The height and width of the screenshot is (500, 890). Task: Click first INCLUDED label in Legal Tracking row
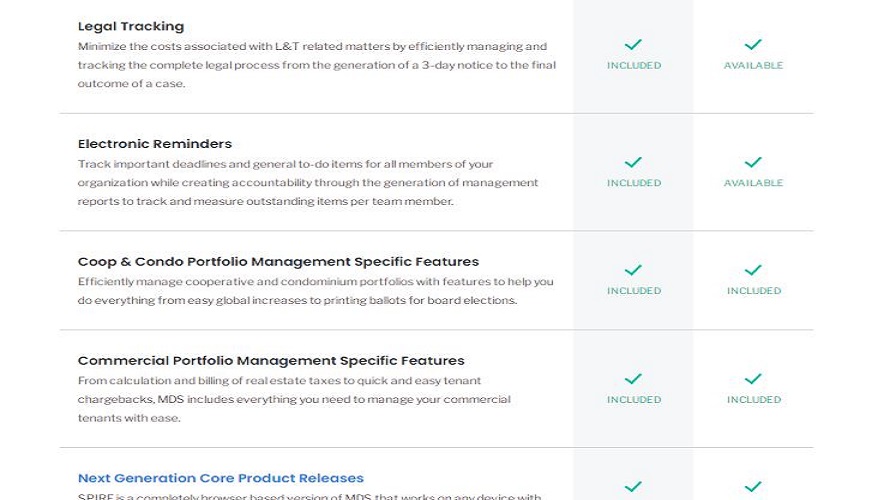pos(634,65)
